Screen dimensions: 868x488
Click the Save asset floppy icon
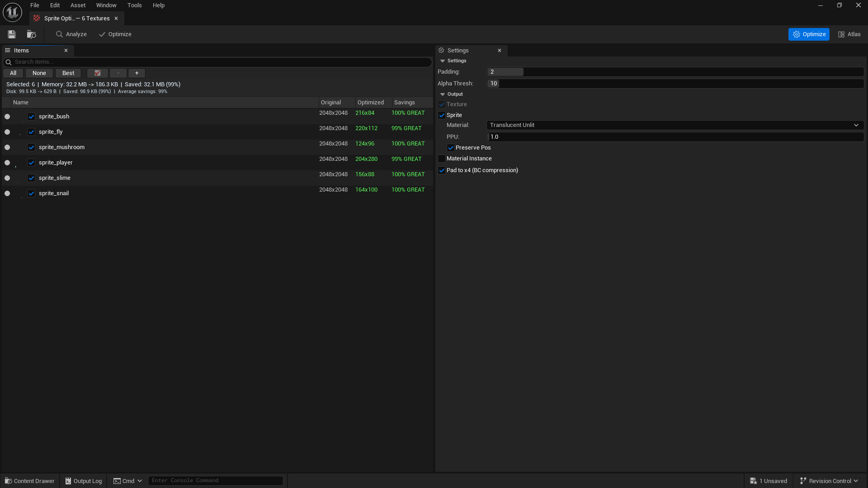click(x=12, y=34)
